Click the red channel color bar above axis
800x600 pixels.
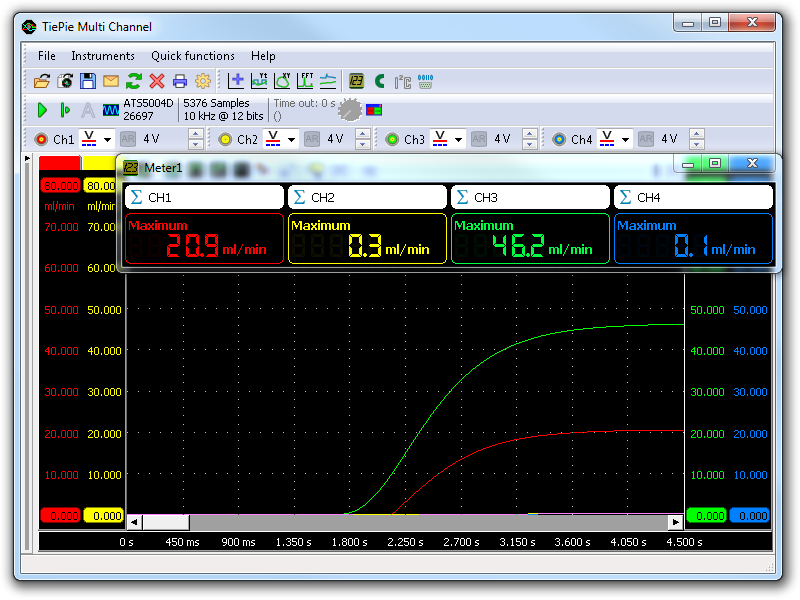point(60,163)
